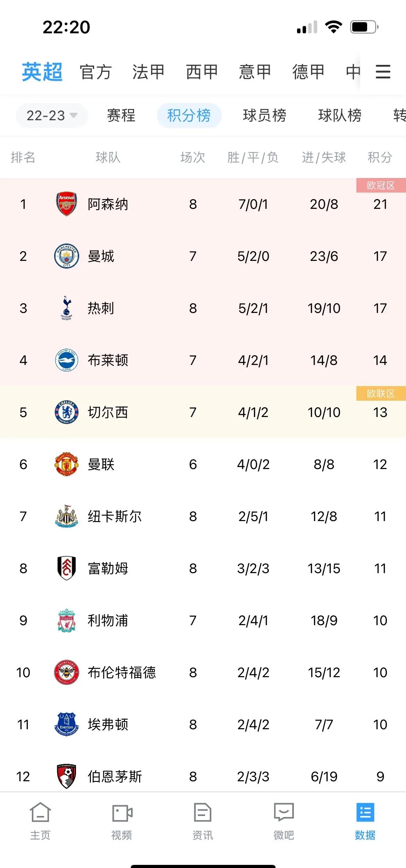The height and width of the screenshot is (868, 406).
Task: Select the 数据 data icon
Action: pos(365,812)
